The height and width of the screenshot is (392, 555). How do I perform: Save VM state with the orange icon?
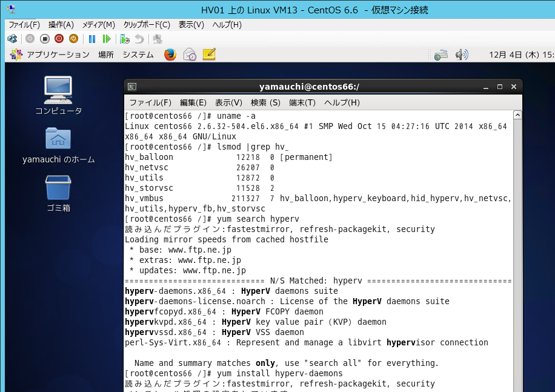pyautogui.click(x=73, y=39)
